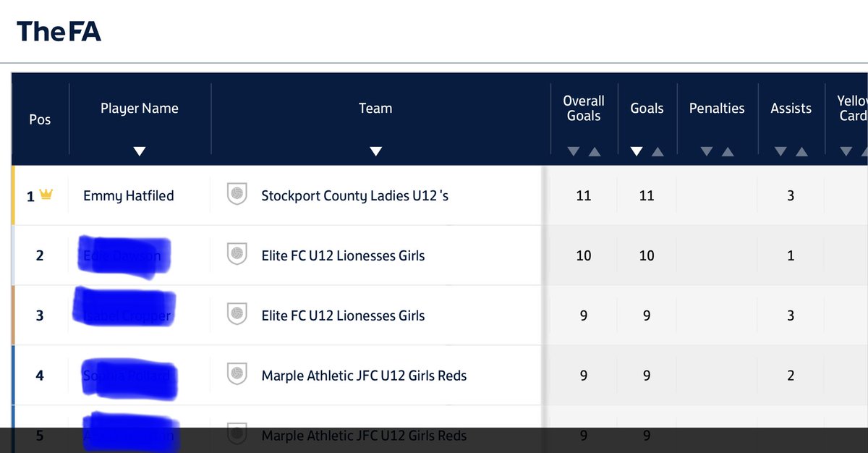Open Elite FC U12 Lionesses Girls in row 2
This screenshot has width=868, height=453.
[343, 255]
